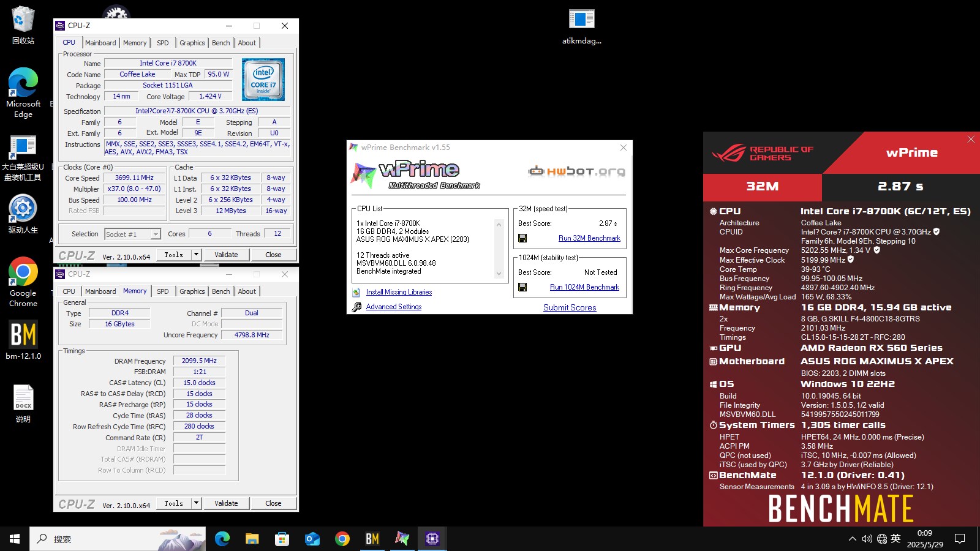
Task: Click Close button in lower CPU-Z window
Action: point(273,503)
